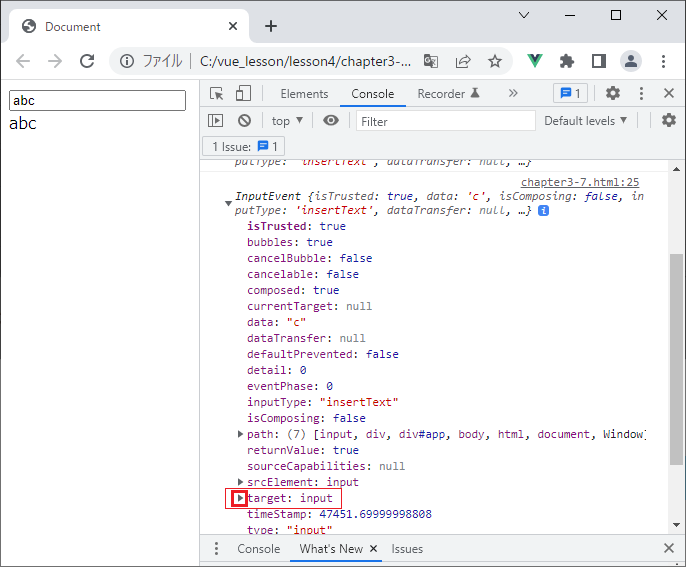Viewport: 686px width, 567px height.
Task: Open the top context dropdown
Action: pos(287,121)
